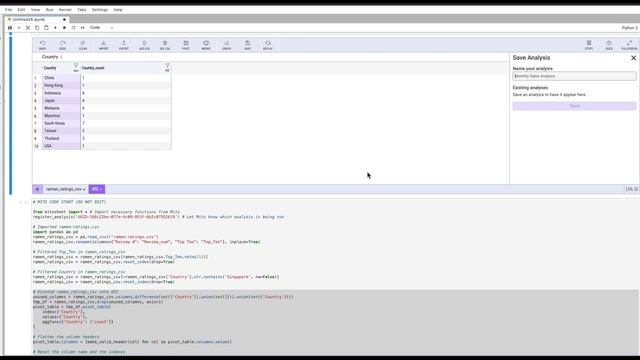Click the MITO CODE START comment line
Image resolution: width=640 pixels, height=360 pixels.
pyautogui.click(x=69, y=202)
